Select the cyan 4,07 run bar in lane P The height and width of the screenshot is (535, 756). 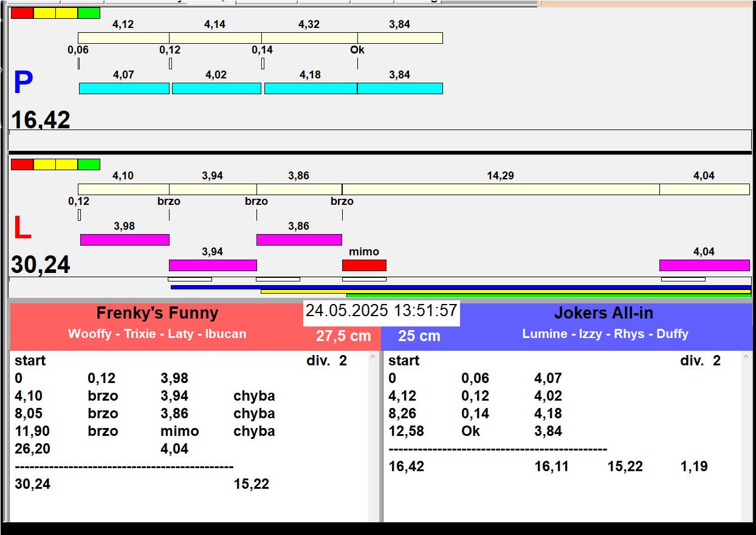(x=124, y=89)
